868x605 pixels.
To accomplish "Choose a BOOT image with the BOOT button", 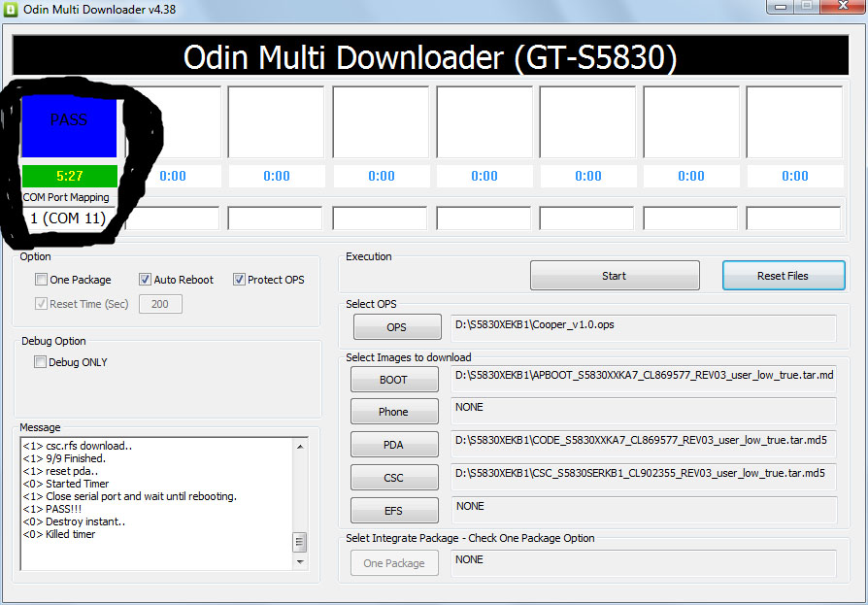I will pyautogui.click(x=393, y=380).
